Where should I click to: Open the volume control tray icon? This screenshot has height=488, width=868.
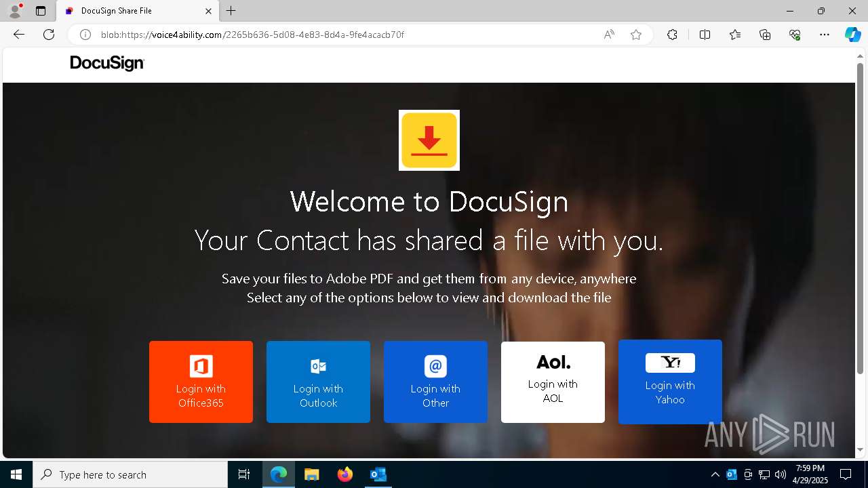tap(781, 474)
